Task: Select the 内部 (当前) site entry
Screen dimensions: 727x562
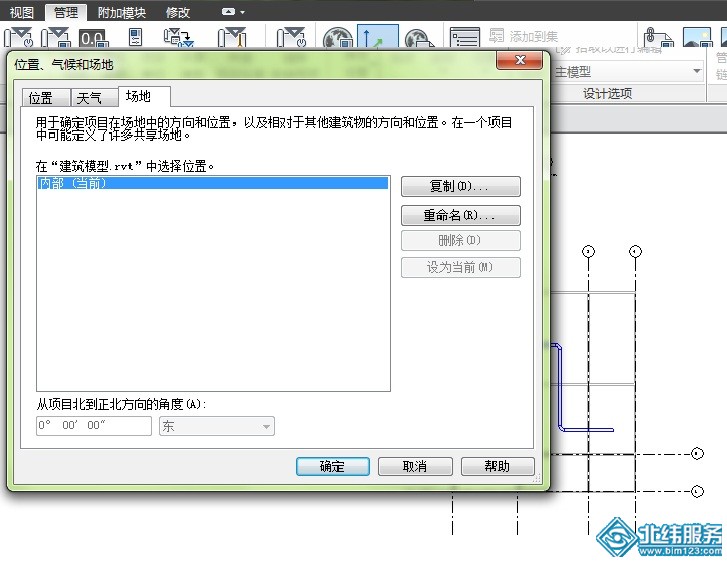Action: 212,183
